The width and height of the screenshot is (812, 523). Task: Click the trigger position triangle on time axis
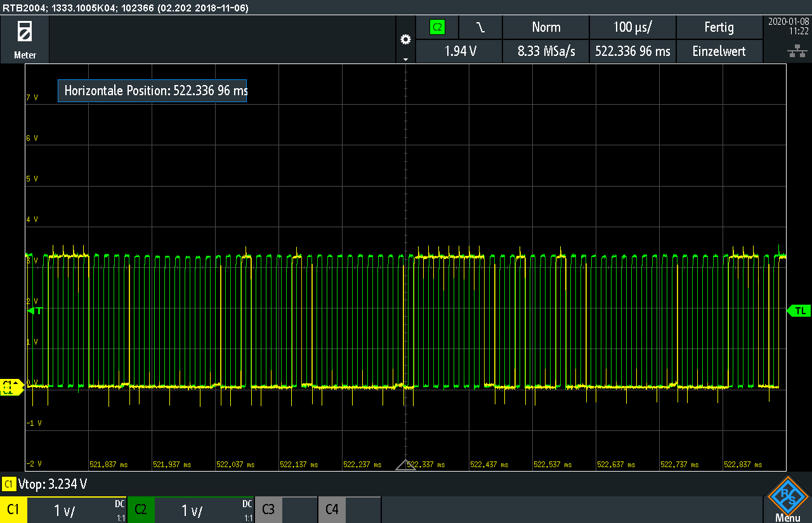[405, 465]
